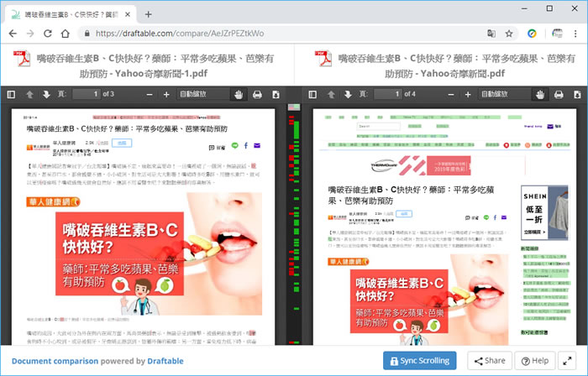Open zoom dropdown in right viewer
The height and width of the screenshot is (376, 588).
tap(504, 94)
